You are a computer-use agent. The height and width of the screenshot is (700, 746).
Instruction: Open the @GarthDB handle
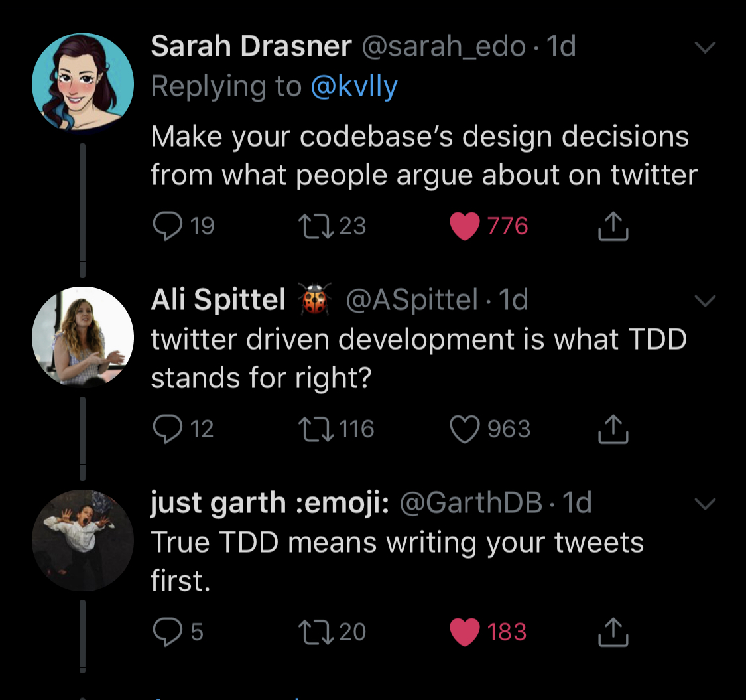coord(471,502)
